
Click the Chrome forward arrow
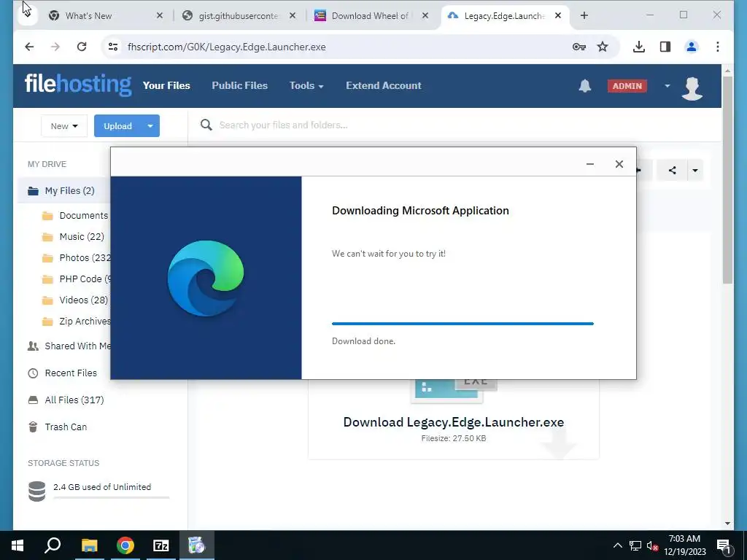coord(55,47)
